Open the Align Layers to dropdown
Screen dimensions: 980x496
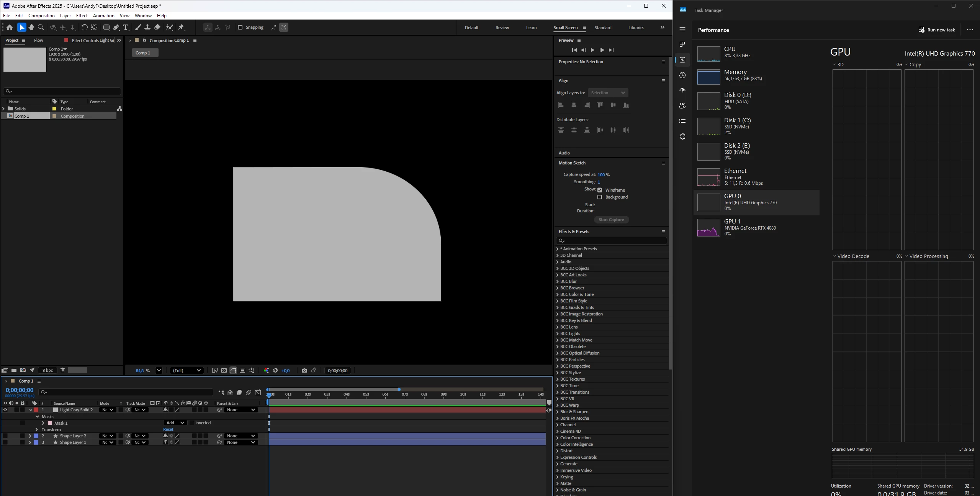[x=608, y=93]
